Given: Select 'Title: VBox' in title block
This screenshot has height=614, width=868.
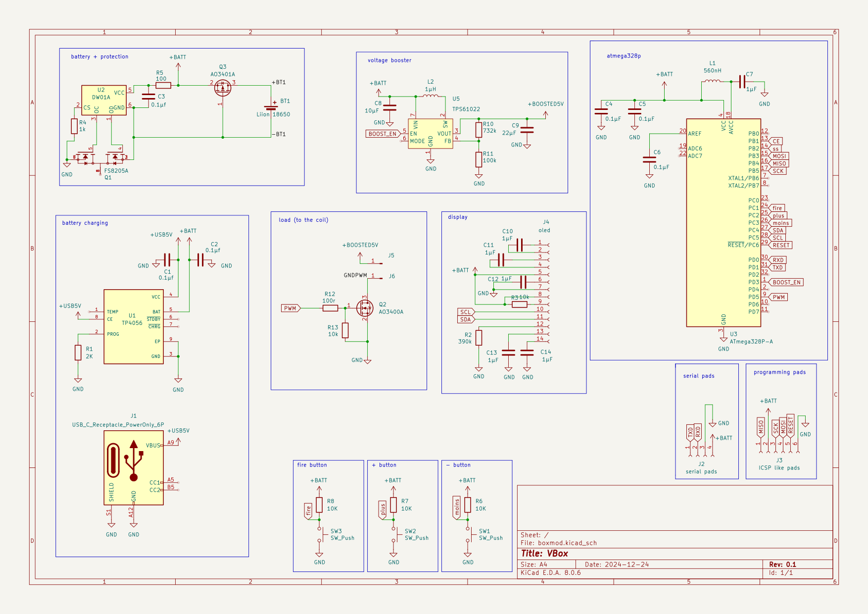Looking at the screenshot, I should (544, 554).
